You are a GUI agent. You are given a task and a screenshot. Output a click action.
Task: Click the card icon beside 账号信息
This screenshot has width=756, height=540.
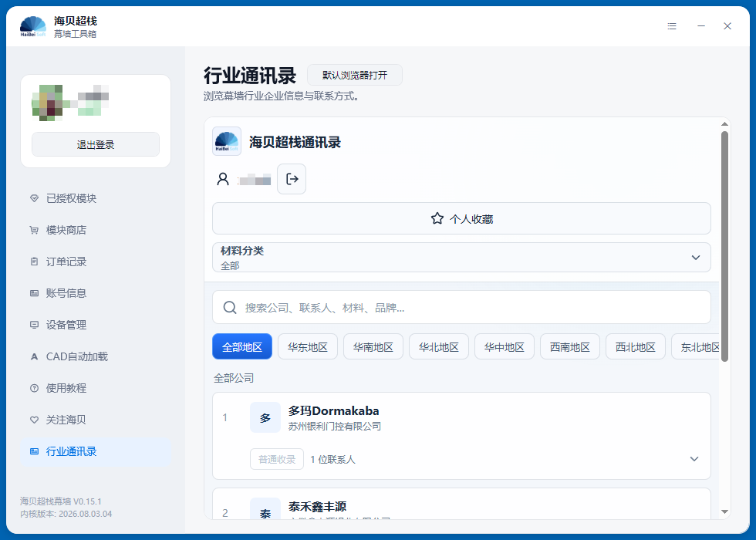[34, 293]
